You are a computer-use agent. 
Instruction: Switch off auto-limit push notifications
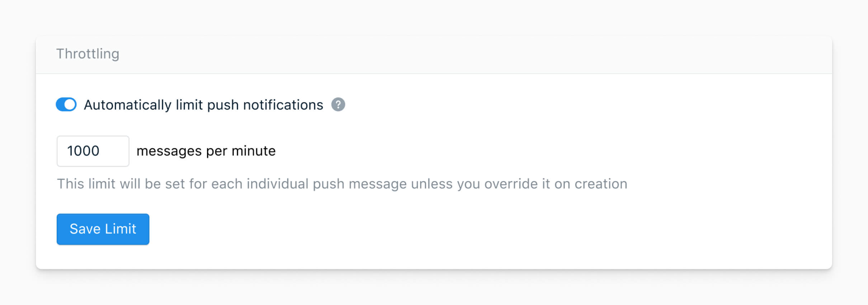(x=66, y=105)
